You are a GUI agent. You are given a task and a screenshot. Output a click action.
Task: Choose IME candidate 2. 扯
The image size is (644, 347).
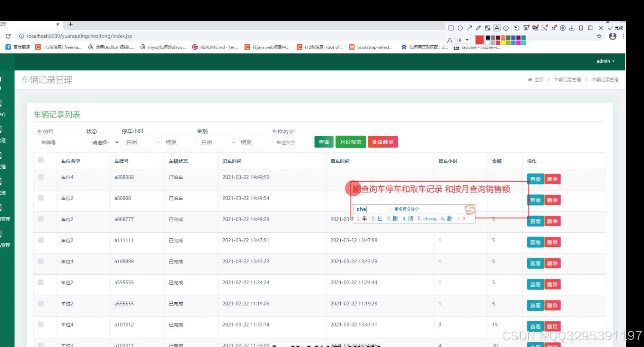(x=377, y=218)
